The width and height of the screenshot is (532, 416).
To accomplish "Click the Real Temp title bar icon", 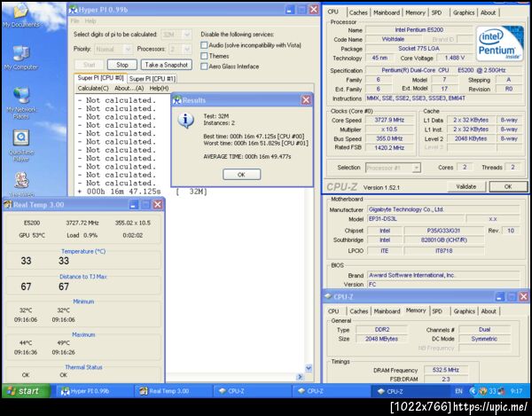I will 8,205.
